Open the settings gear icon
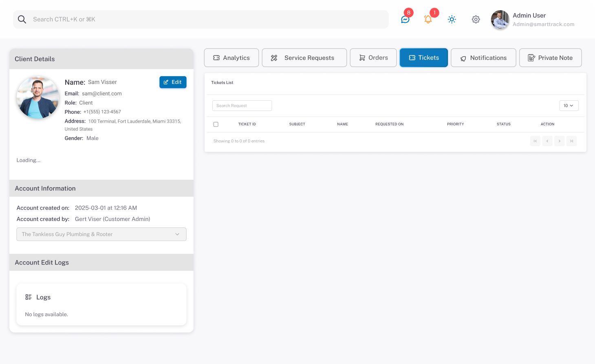The image size is (595, 364). point(476,20)
